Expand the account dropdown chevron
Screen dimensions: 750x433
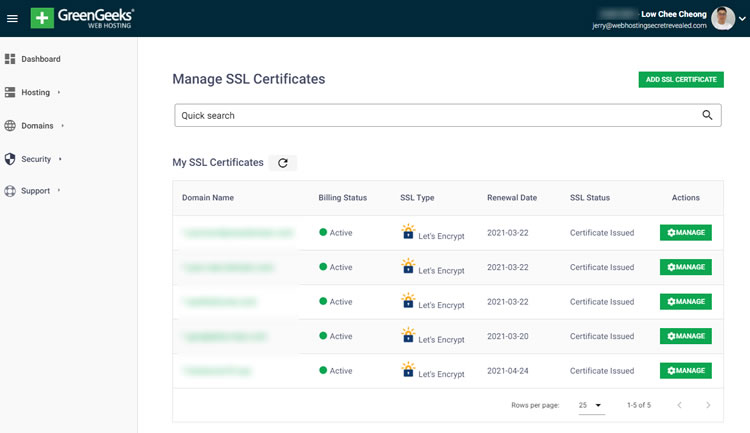pyautogui.click(x=742, y=19)
